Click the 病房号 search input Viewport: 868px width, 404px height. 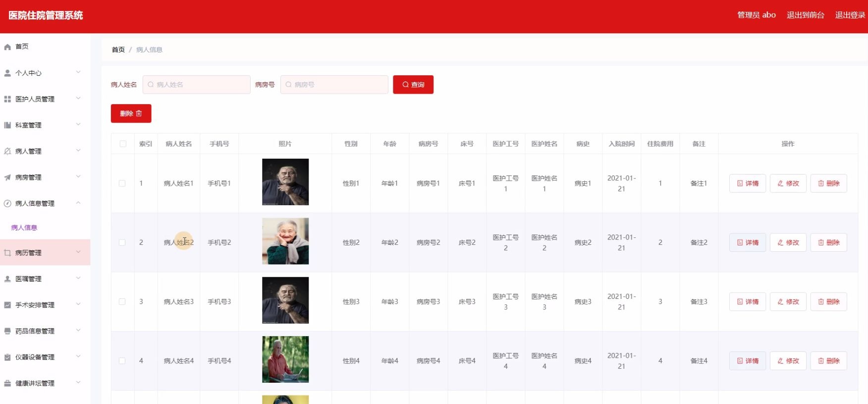coord(334,85)
